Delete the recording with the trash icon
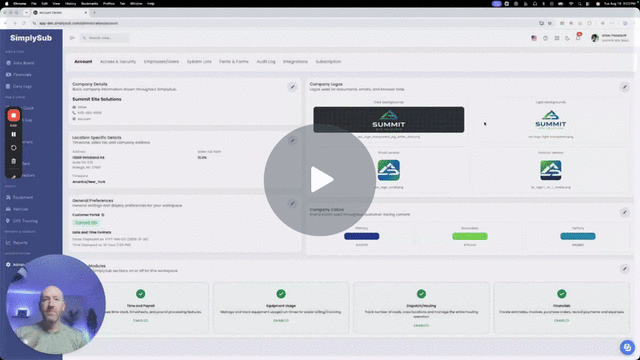Image resolution: width=640 pixels, height=360 pixels. click(x=13, y=161)
